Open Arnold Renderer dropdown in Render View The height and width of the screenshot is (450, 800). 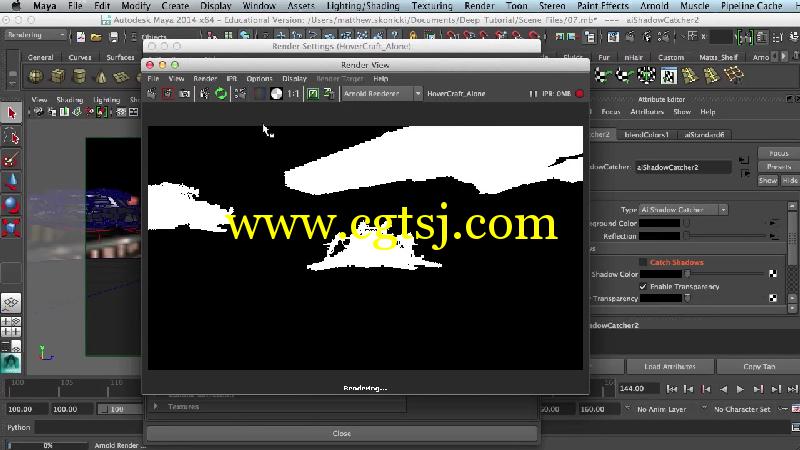coord(382,94)
